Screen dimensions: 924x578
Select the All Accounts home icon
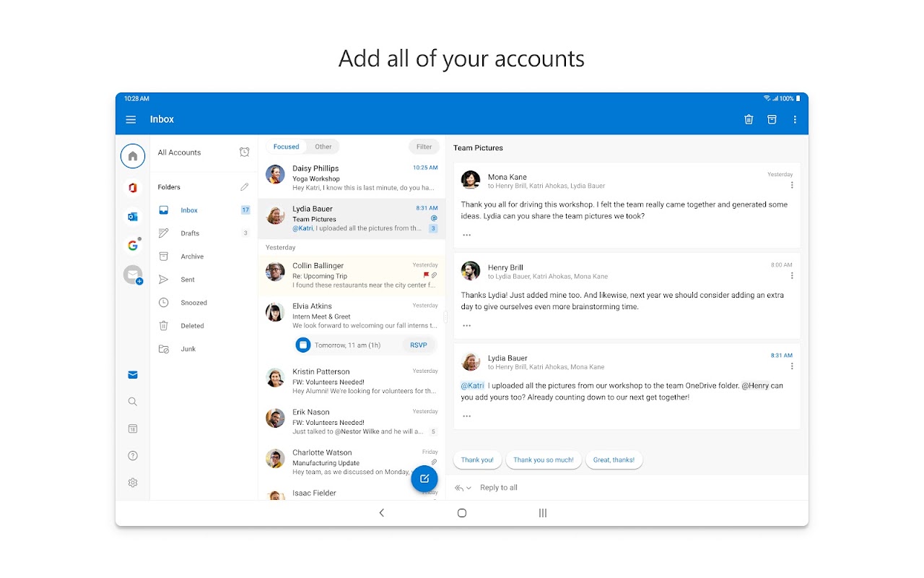[x=133, y=156]
